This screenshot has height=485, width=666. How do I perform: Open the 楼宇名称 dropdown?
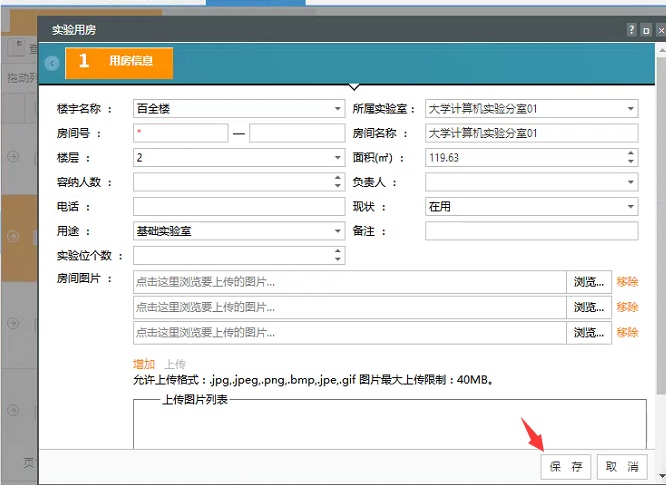[338, 108]
